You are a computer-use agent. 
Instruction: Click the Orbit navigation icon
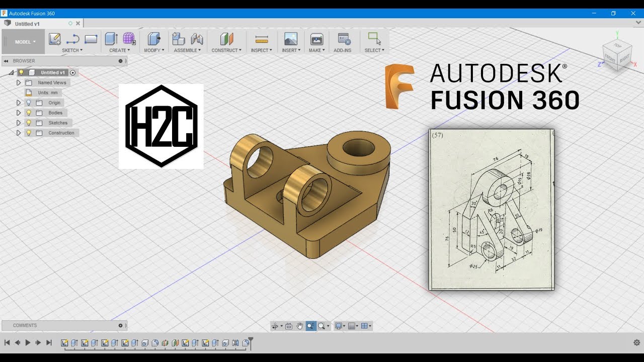(275, 326)
